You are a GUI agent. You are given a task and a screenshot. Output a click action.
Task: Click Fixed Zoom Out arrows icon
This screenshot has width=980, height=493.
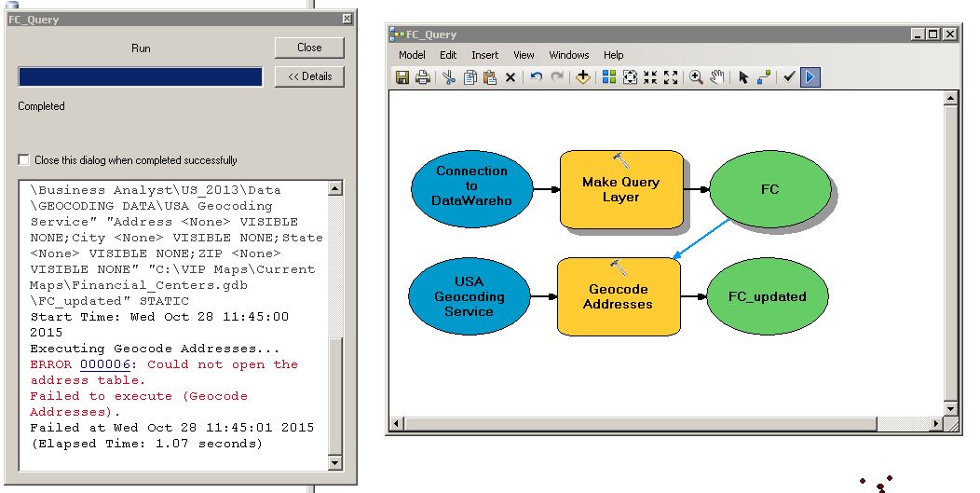pyautogui.click(x=671, y=77)
